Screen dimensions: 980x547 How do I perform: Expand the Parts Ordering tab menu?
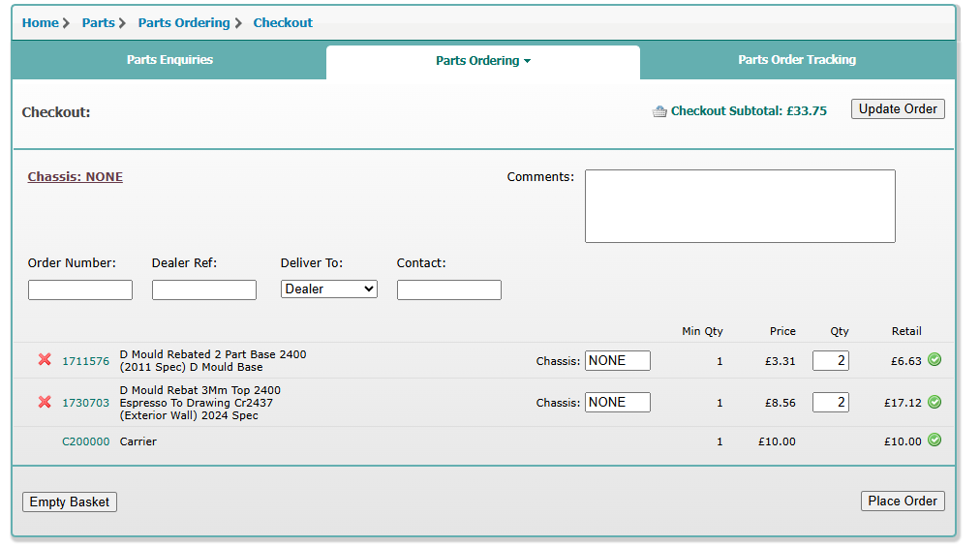(482, 61)
